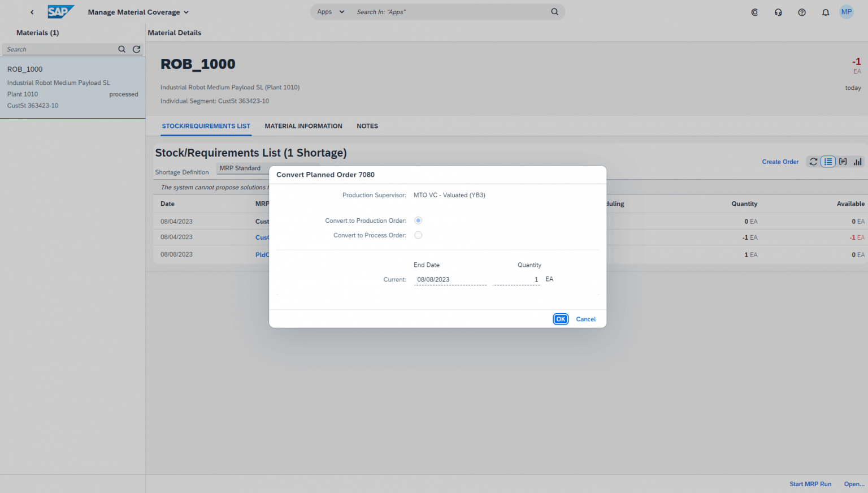Refresh the stock/requirements list

(x=813, y=161)
